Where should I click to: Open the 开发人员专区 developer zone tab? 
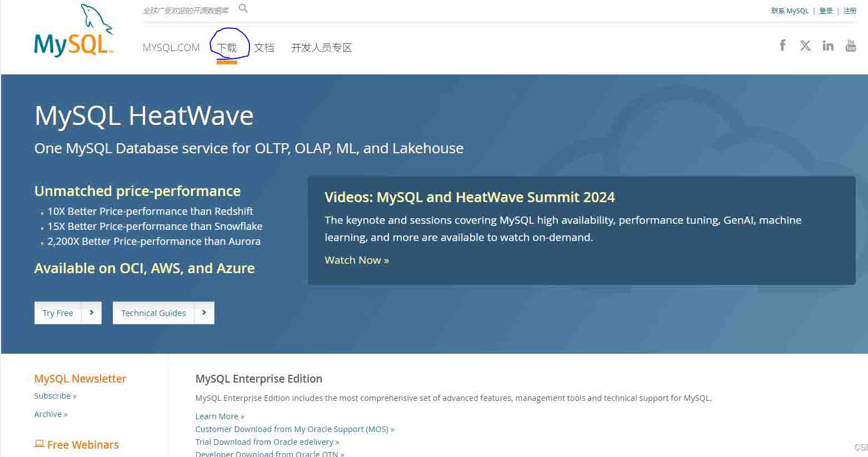click(x=321, y=48)
